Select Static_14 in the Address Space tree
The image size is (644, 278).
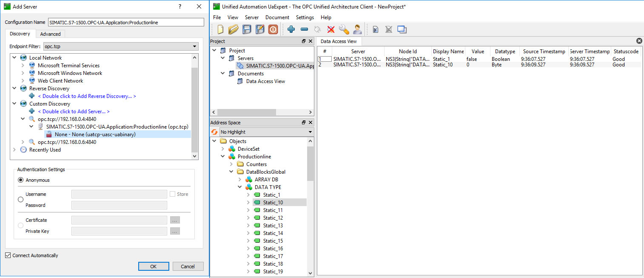(273, 233)
